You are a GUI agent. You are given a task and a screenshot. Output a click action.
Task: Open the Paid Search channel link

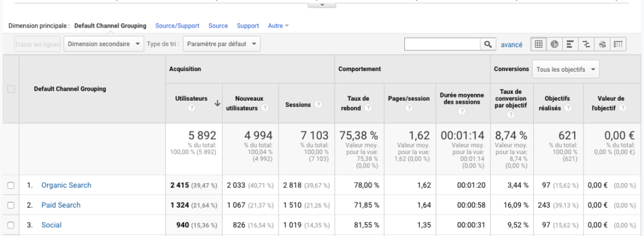(61, 205)
